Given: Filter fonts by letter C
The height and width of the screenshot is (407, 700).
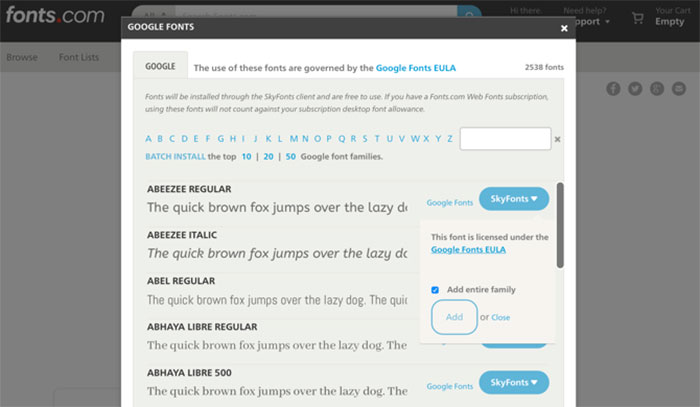Looking at the screenshot, I should pyautogui.click(x=172, y=139).
